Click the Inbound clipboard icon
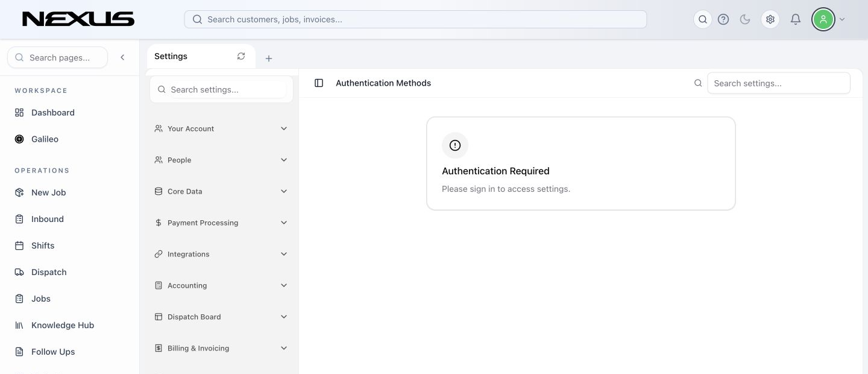 click(x=19, y=219)
